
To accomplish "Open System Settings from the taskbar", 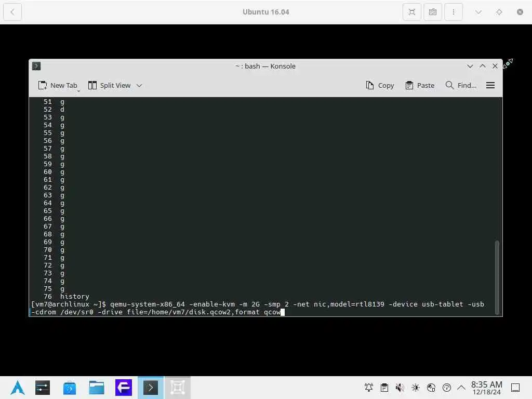I will 43,388.
